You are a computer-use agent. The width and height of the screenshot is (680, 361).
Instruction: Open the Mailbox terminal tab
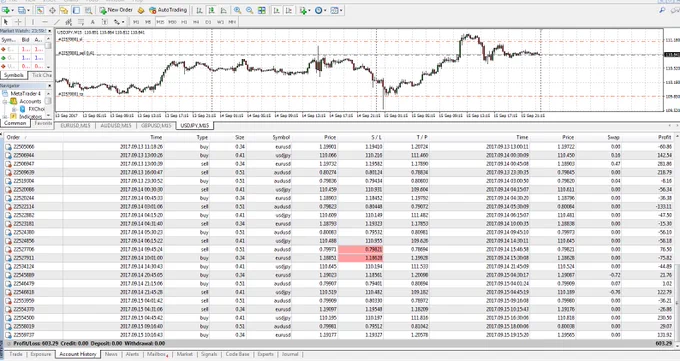click(157, 354)
